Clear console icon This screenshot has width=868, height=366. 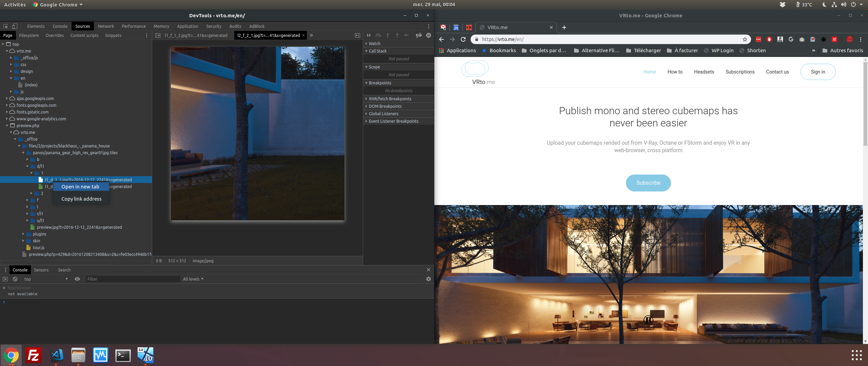click(x=15, y=279)
